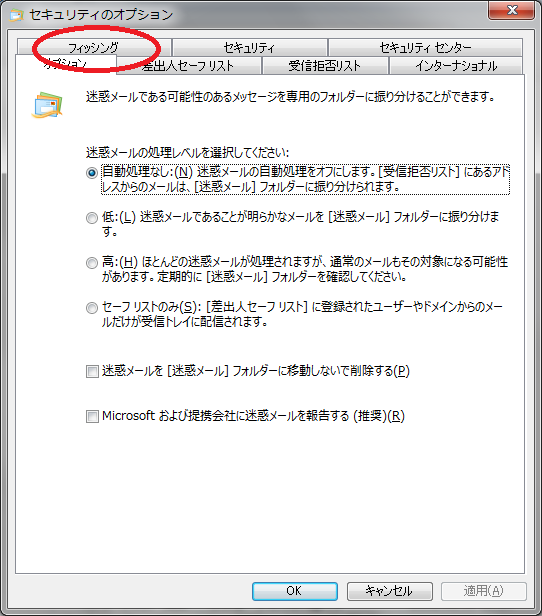The height and width of the screenshot is (616, 542).
Task: Click the 高 option description text
Action: click(x=305, y=269)
